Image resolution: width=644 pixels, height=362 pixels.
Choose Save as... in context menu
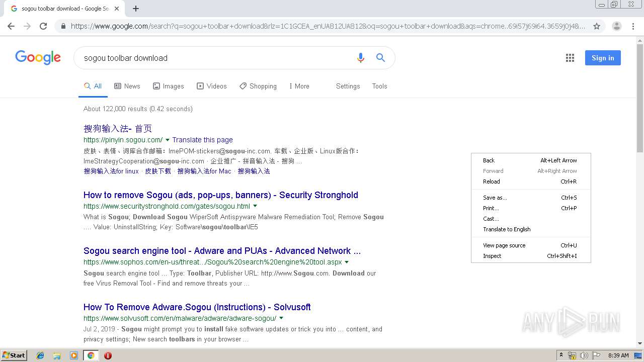pos(531,198)
